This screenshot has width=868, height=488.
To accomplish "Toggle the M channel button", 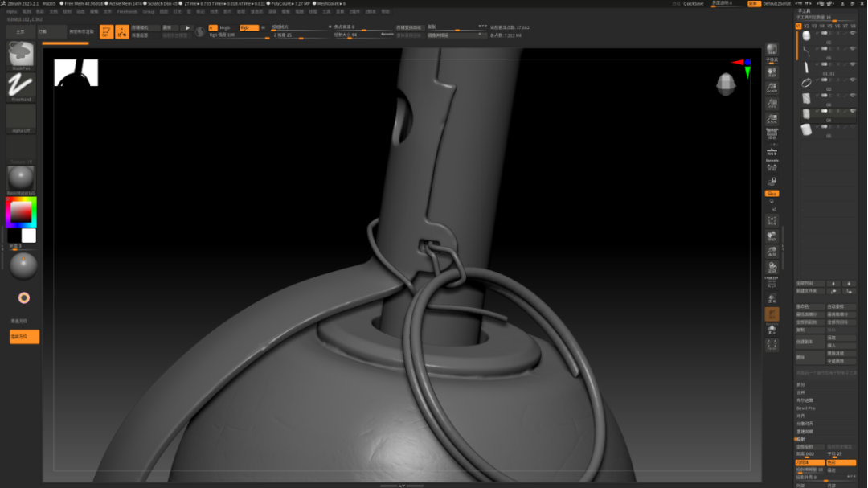I will pos(263,27).
